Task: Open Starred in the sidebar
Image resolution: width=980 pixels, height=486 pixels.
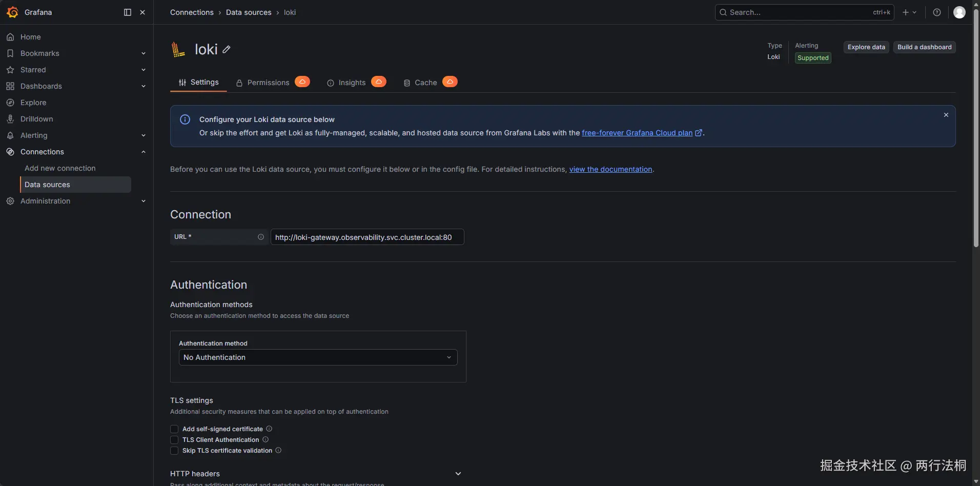Action: 33,70
